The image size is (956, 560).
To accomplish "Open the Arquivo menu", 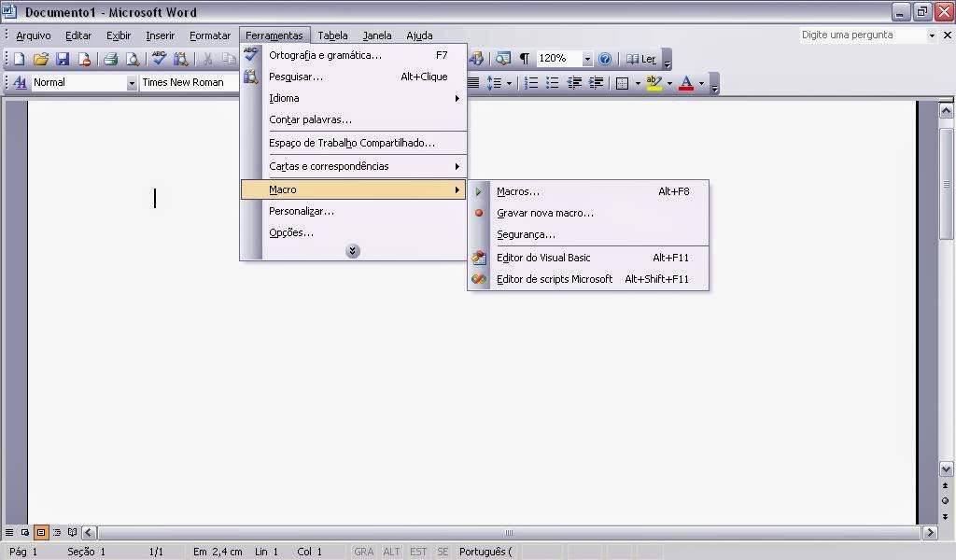I will coord(34,35).
